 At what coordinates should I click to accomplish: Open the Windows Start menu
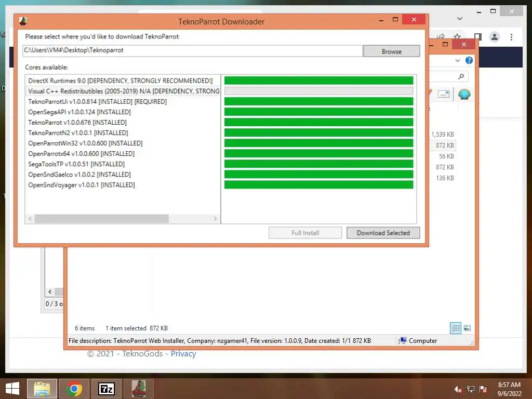[12, 389]
